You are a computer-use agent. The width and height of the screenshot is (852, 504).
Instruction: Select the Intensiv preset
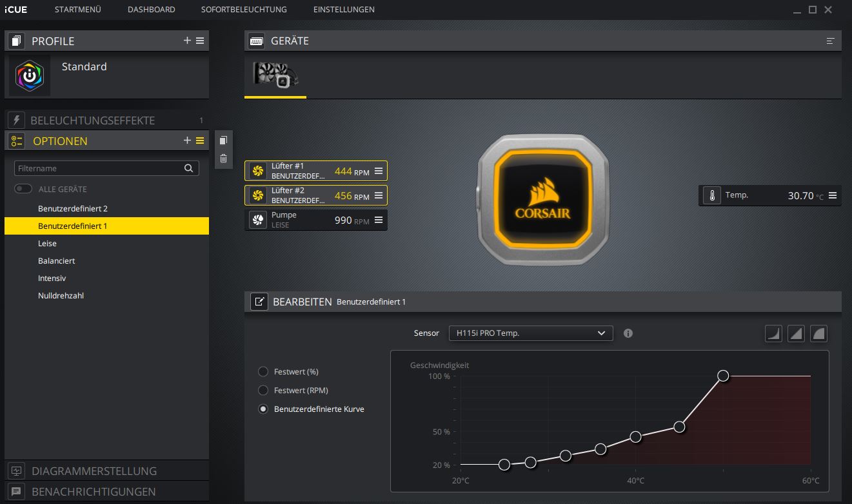(106, 278)
